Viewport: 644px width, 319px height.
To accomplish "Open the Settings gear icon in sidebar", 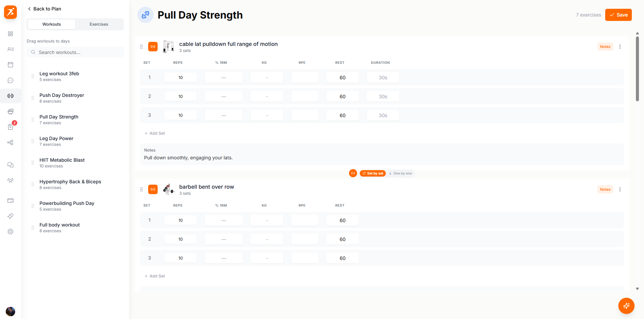I will coord(10,232).
